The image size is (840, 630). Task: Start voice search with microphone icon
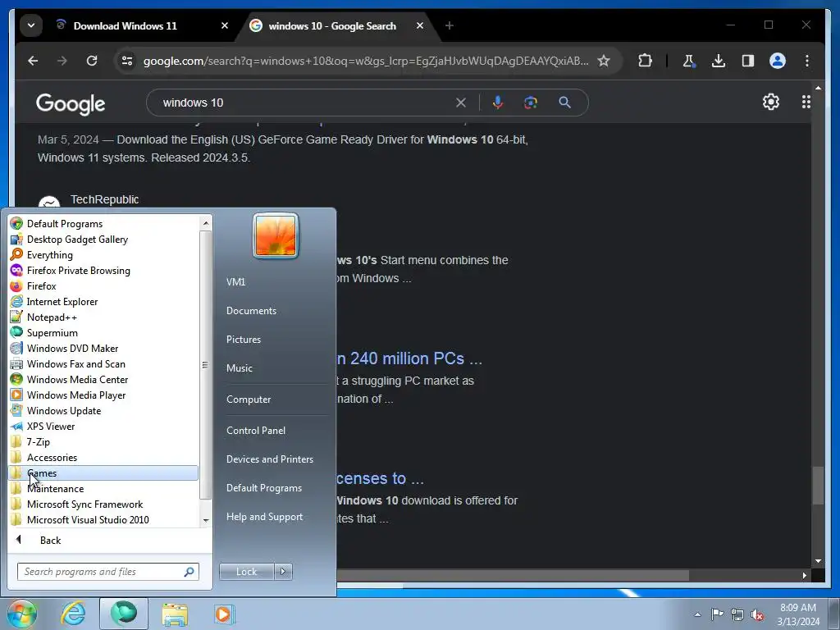[498, 103]
